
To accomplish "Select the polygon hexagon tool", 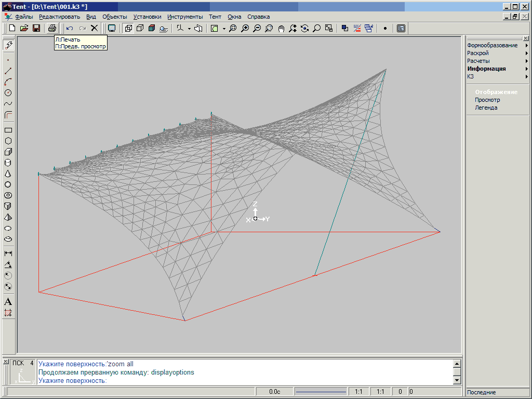I will pyautogui.click(x=8, y=141).
